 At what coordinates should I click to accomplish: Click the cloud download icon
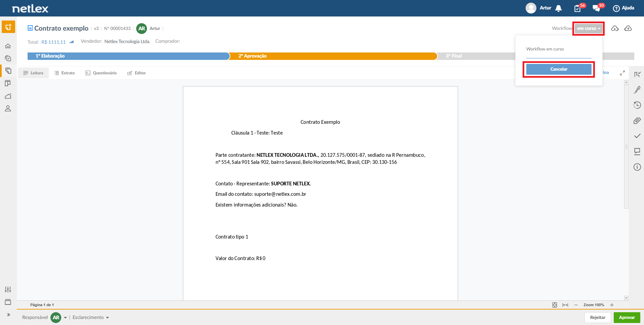tap(628, 29)
